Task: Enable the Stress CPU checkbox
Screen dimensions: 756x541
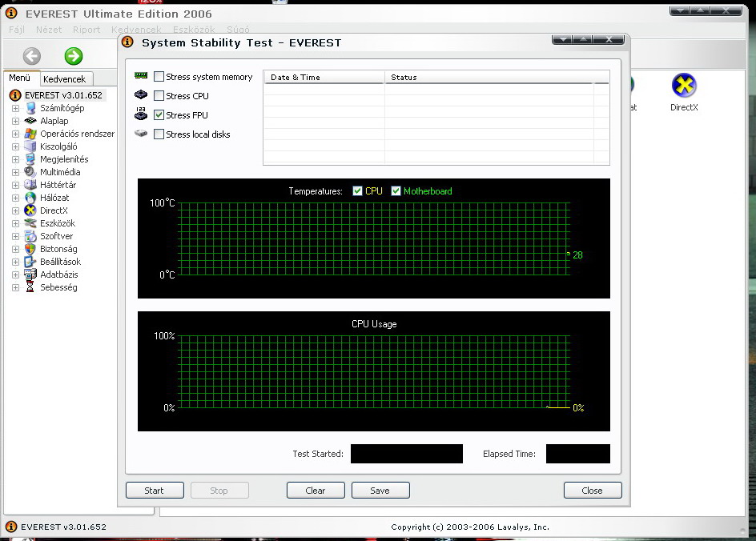Action: (x=159, y=96)
